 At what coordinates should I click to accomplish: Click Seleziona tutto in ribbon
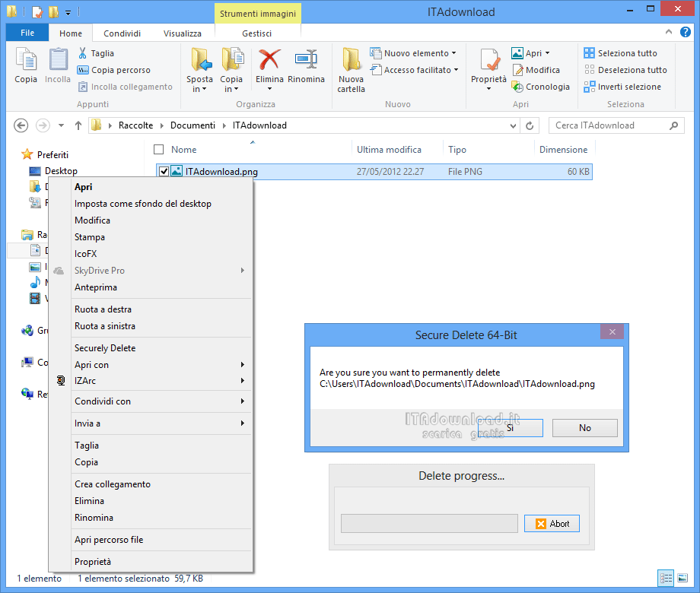(621, 53)
